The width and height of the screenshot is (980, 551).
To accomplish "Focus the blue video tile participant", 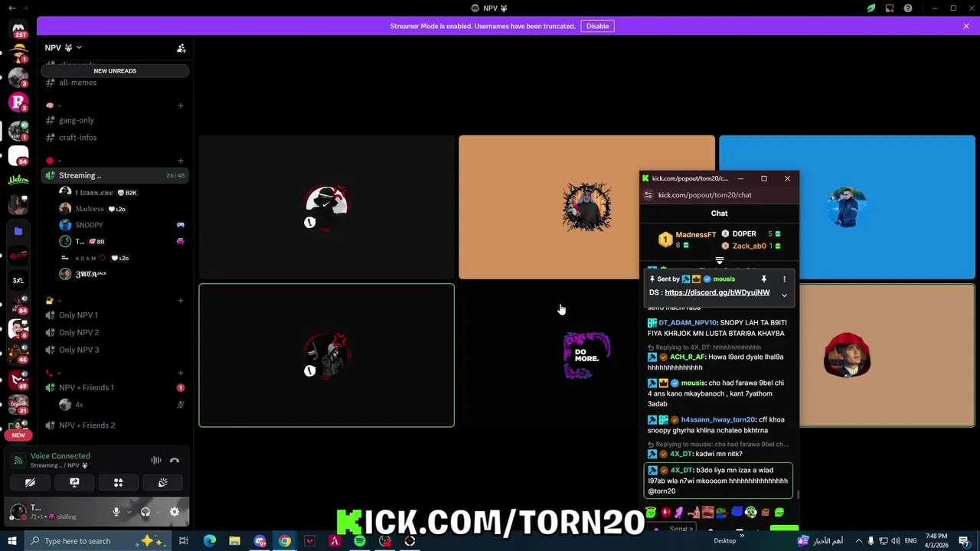I will click(847, 207).
